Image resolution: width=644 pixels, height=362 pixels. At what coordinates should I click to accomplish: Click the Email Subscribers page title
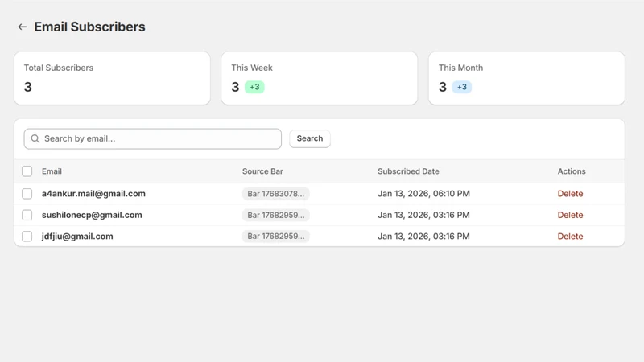tap(89, 27)
